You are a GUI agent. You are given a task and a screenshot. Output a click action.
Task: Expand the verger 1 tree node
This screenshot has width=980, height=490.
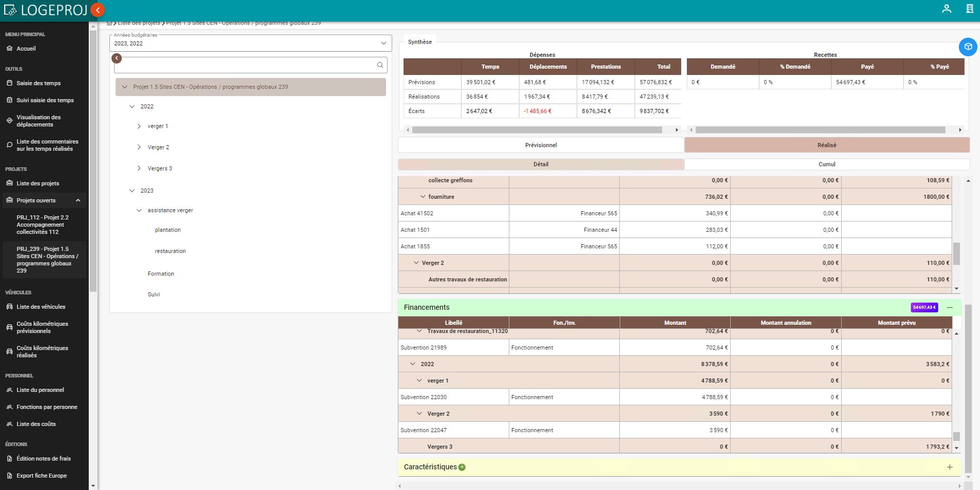139,127
